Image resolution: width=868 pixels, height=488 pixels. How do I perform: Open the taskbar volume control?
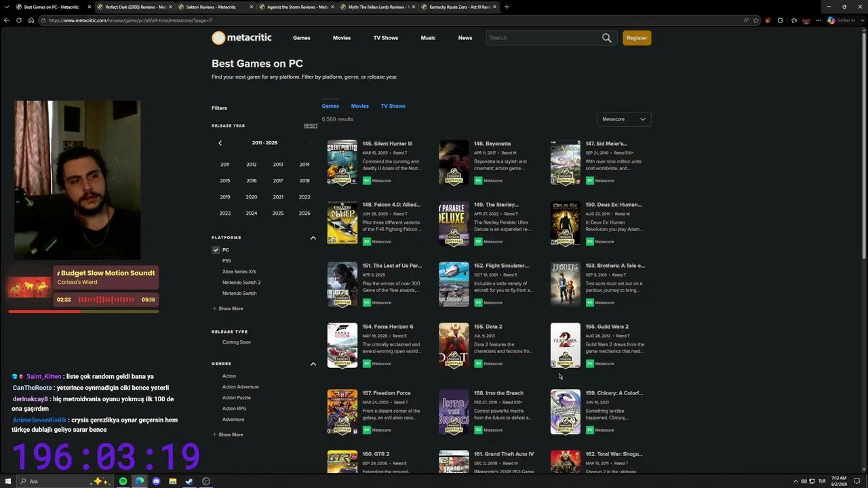pos(804,481)
